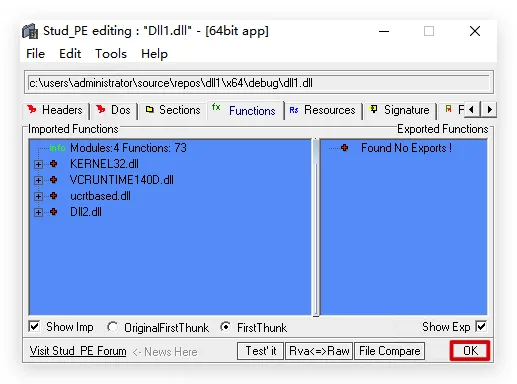Select VCRUNTIME140D.dll in the tree
Viewport: 517px width, 384px height.
122,180
